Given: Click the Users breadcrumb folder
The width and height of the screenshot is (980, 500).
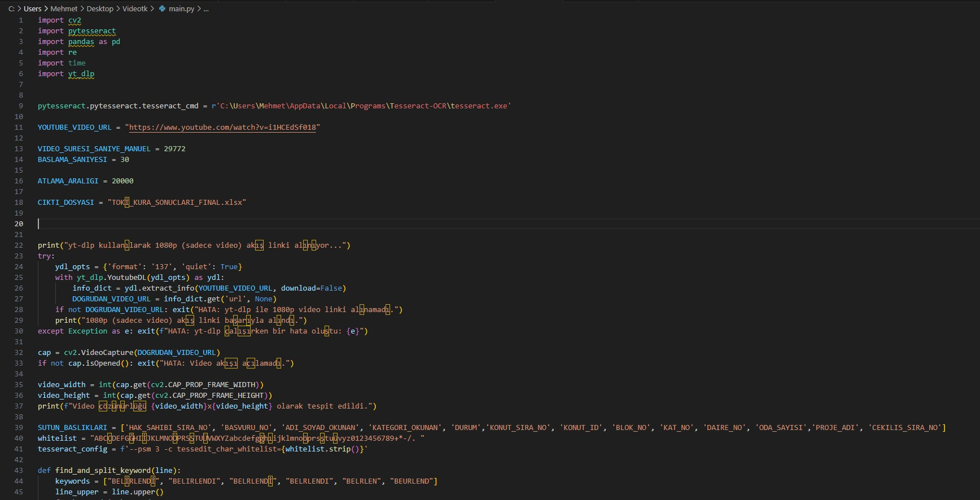Looking at the screenshot, I should (32, 9).
